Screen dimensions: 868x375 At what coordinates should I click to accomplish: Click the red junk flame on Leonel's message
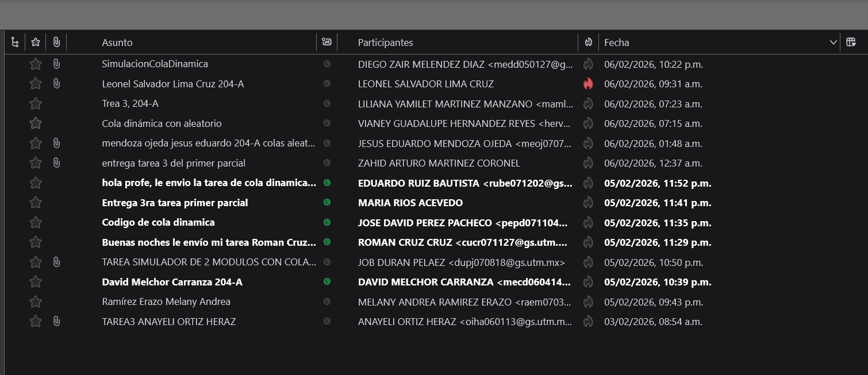coord(588,84)
